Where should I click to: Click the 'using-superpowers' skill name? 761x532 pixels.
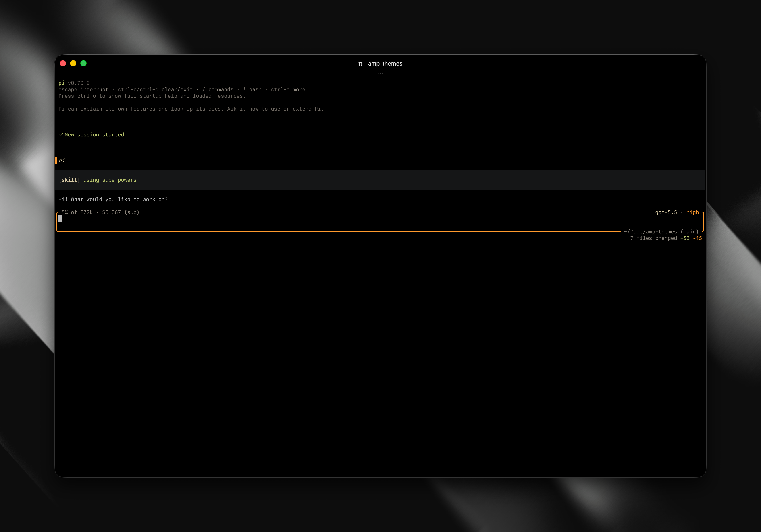[x=110, y=180]
